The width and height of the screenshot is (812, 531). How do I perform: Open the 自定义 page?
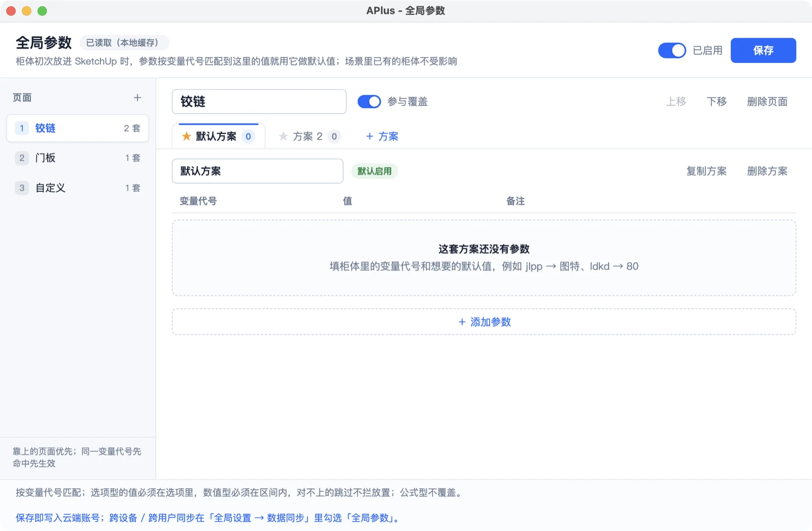(x=78, y=188)
